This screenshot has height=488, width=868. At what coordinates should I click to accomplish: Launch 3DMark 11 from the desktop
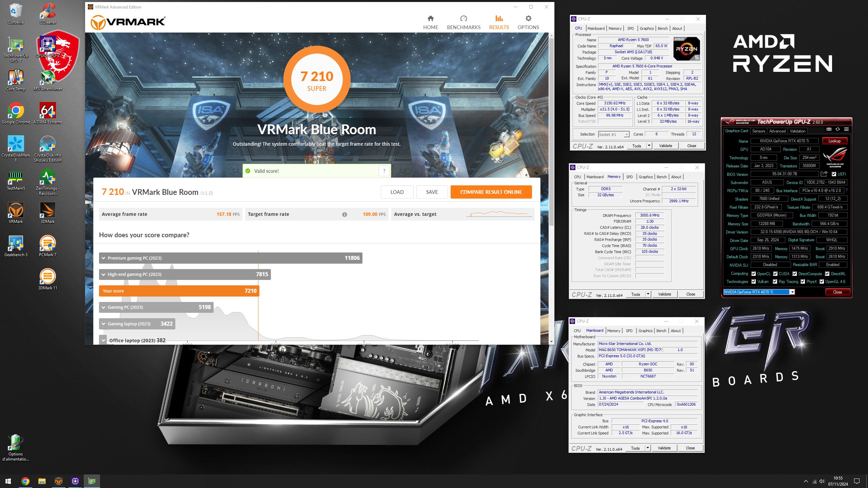click(48, 279)
